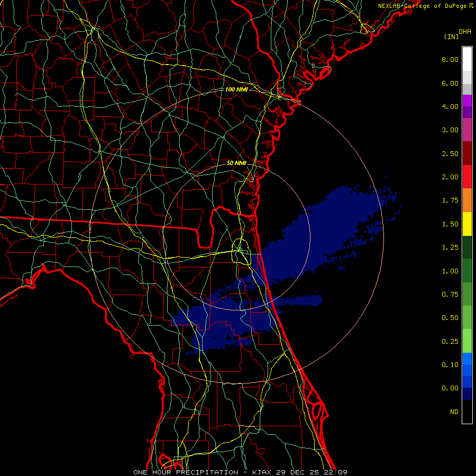Pick the orange legend swatch
Image resolution: width=476 pixels, height=476 pixels.
coord(467,200)
